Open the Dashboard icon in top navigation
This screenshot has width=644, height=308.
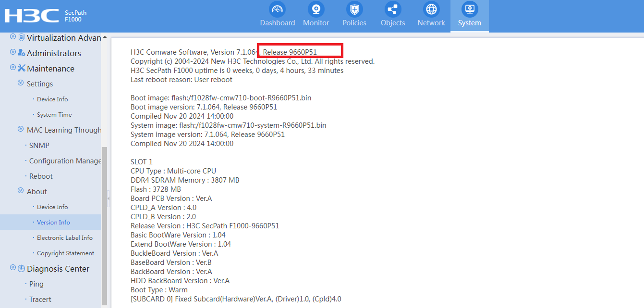click(277, 9)
